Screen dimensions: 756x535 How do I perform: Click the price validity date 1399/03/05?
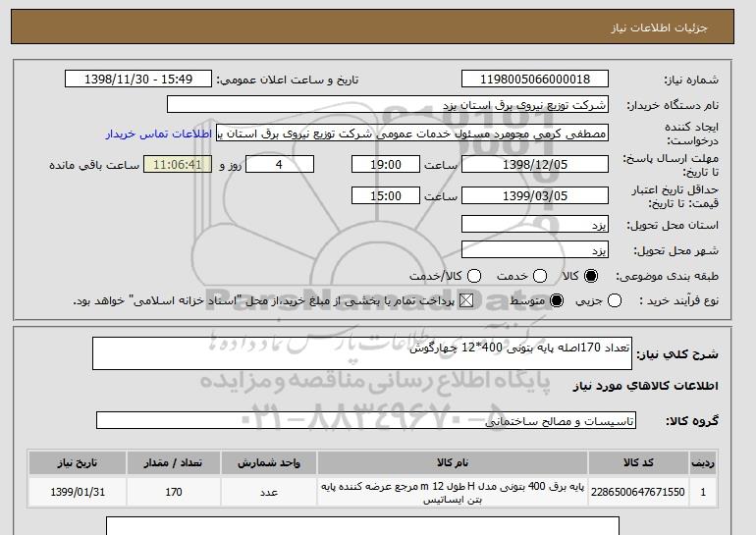(535, 195)
